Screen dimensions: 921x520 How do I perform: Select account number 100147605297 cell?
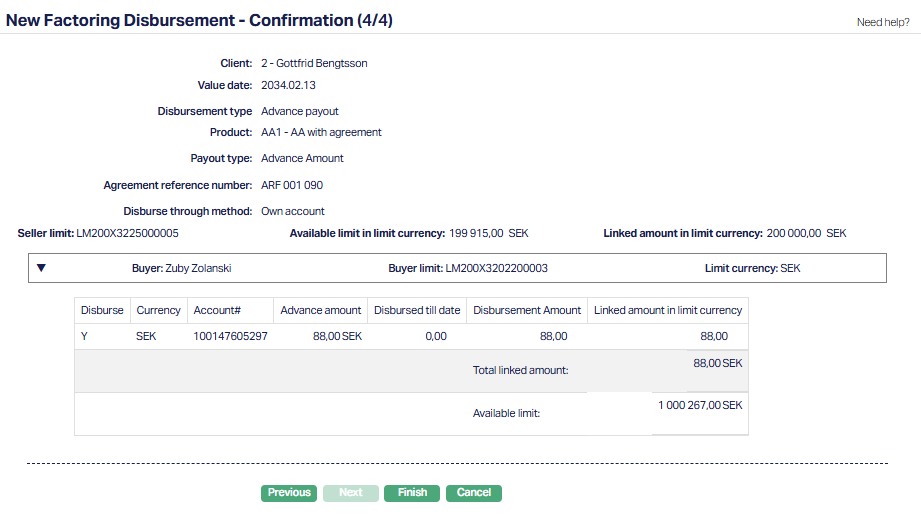click(230, 337)
